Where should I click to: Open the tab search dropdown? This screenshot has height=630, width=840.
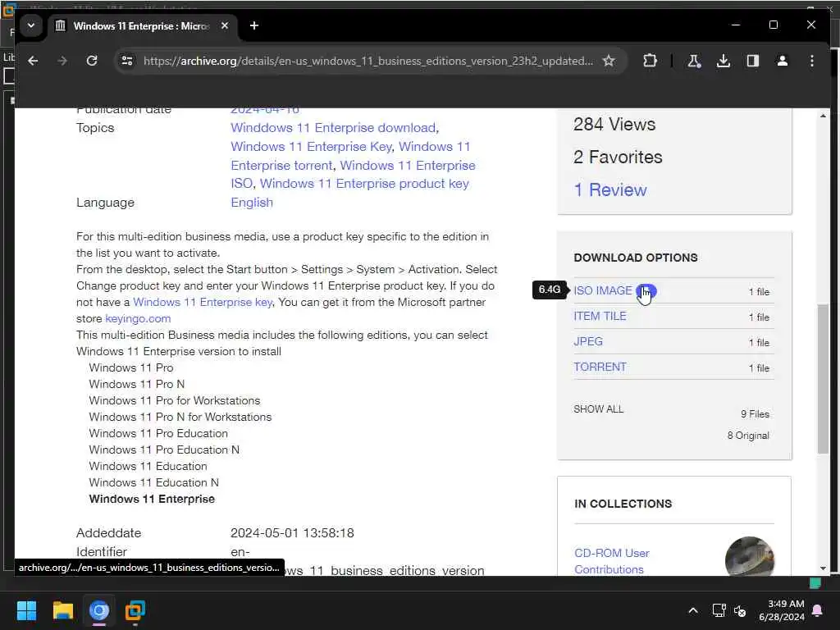(31, 25)
